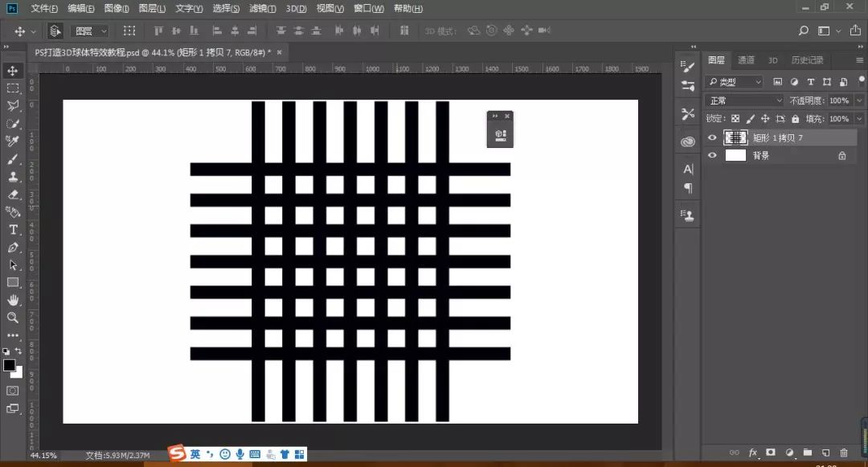The height and width of the screenshot is (467, 868).
Task: Toggle visibility of the 背景 layer
Action: pos(712,155)
